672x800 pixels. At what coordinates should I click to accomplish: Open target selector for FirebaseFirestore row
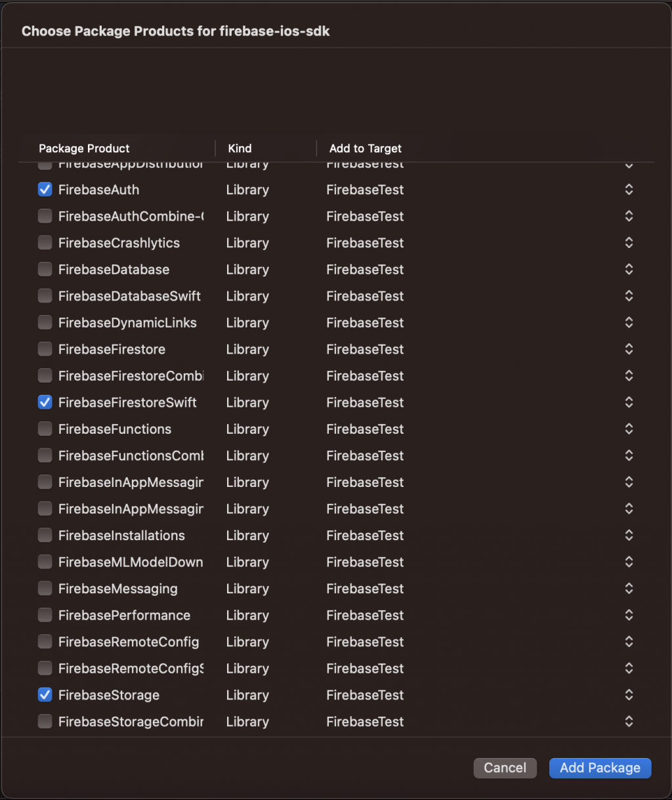tap(629, 349)
